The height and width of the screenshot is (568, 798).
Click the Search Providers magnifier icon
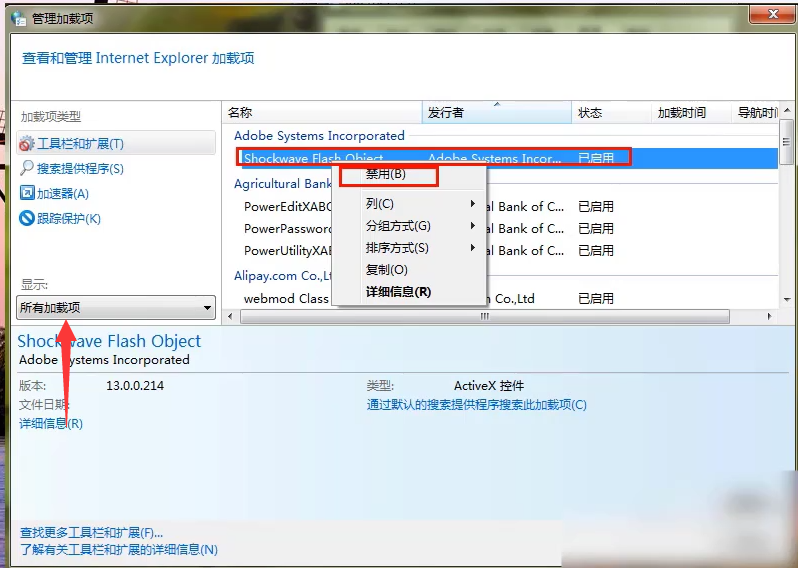click(x=27, y=168)
